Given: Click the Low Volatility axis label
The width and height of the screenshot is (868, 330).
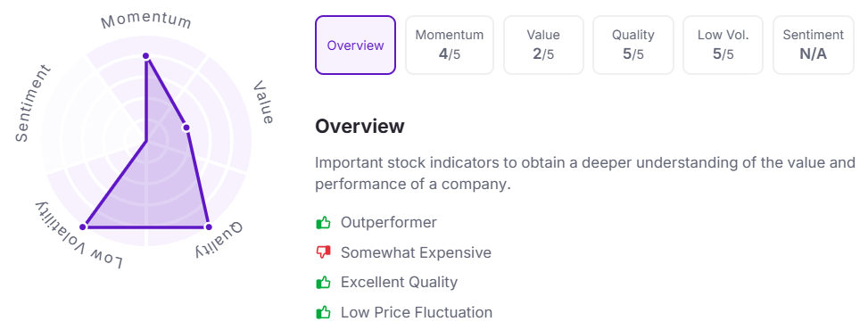Looking at the screenshot, I should coord(79,235).
